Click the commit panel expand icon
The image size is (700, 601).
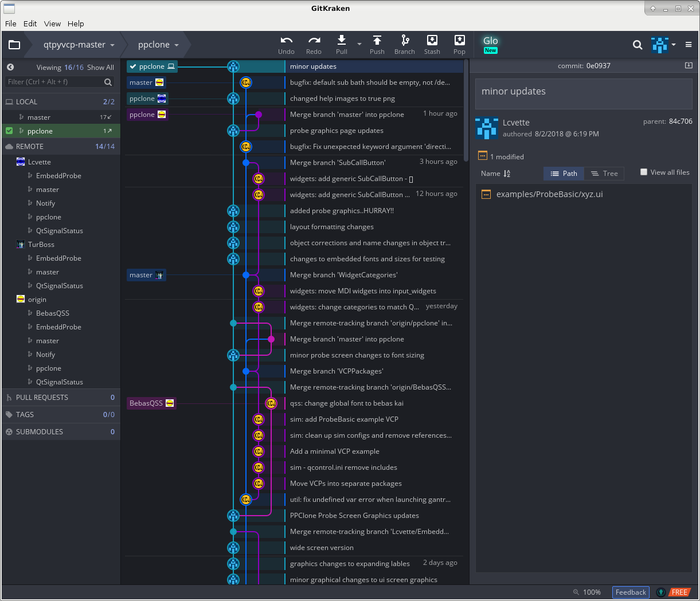point(689,65)
